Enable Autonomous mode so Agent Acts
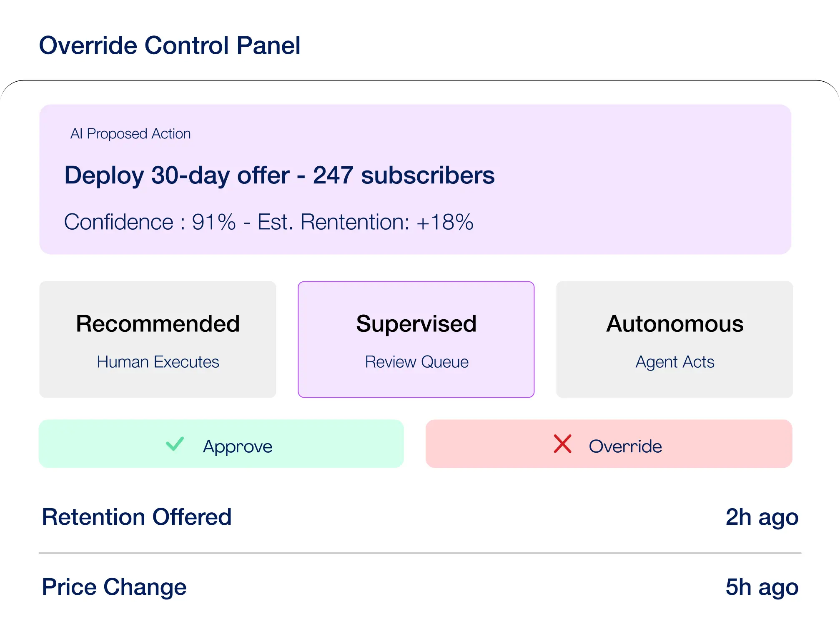This screenshot has width=840, height=644. click(x=675, y=339)
